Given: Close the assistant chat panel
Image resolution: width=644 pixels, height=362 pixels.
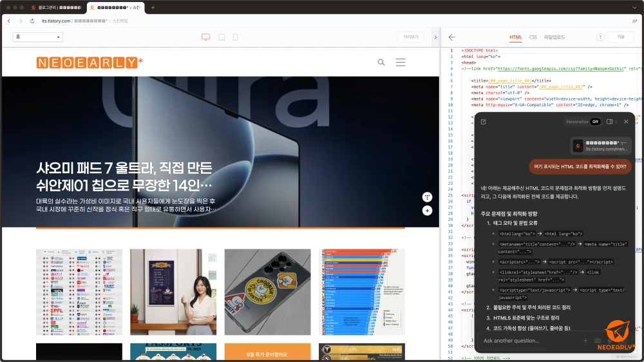Looking at the screenshot, I should pos(626,122).
